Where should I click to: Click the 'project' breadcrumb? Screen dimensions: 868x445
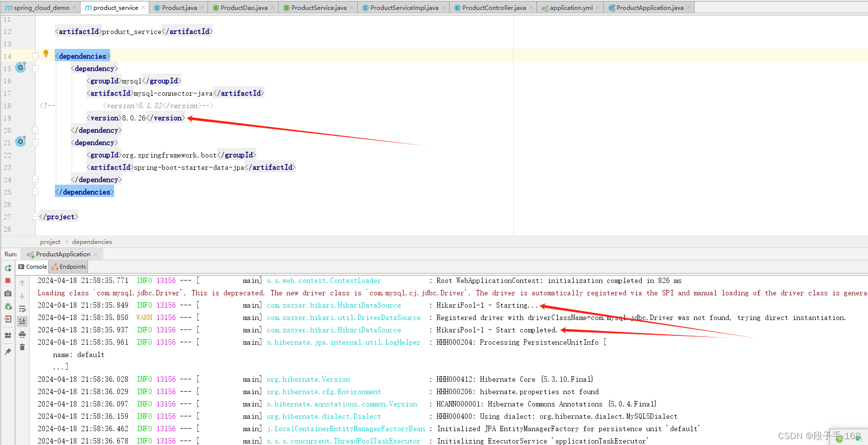pos(50,242)
